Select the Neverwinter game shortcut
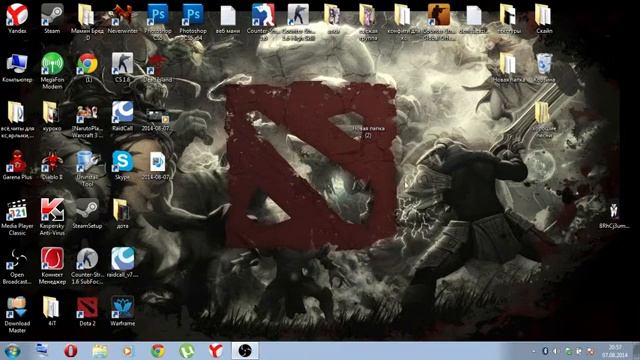640x360 pixels. 122,18
